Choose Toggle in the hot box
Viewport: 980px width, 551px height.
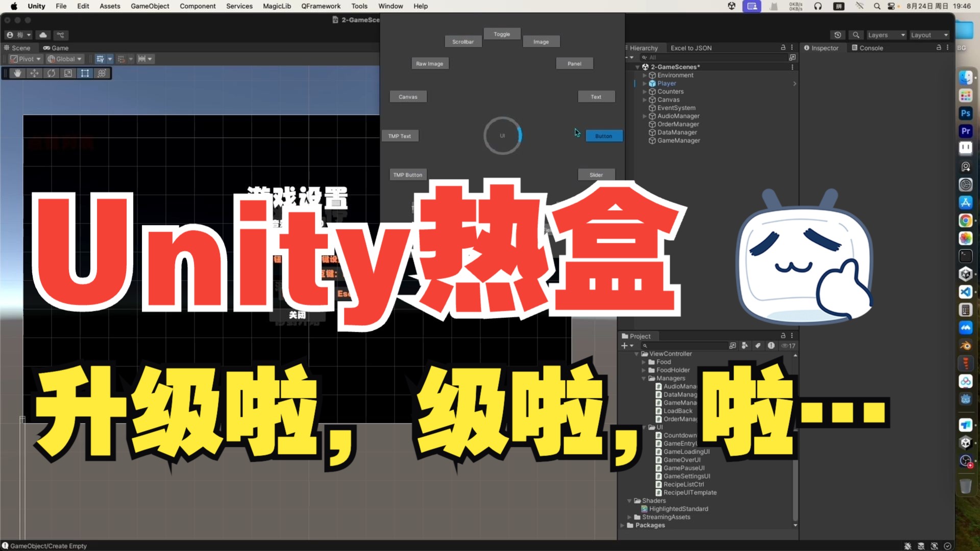click(502, 34)
